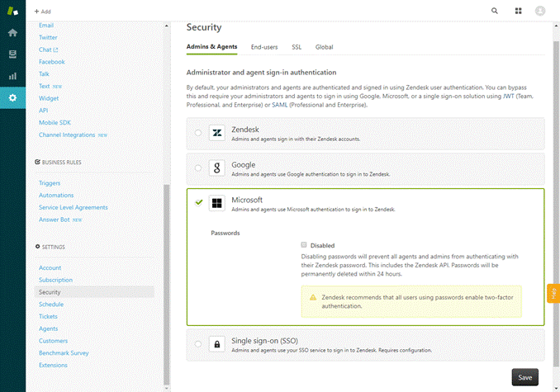Image resolution: width=560 pixels, height=392 pixels.
Task: Click the search magnifier icon
Action: [x=495, y=11]
